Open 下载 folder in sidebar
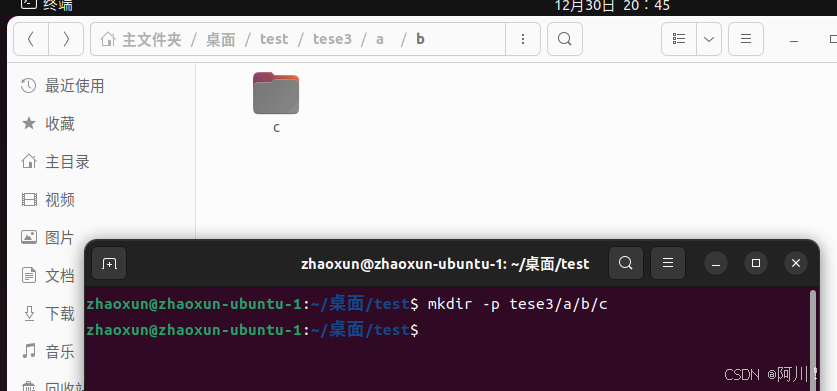This screenshot has width=837, height=391. (48, 314)
